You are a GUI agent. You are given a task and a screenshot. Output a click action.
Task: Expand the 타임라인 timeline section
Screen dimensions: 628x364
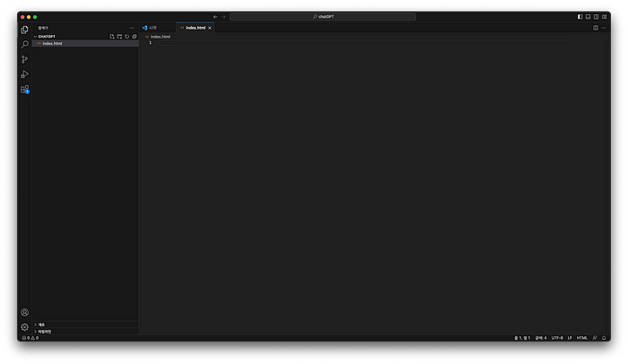[36, 331]
